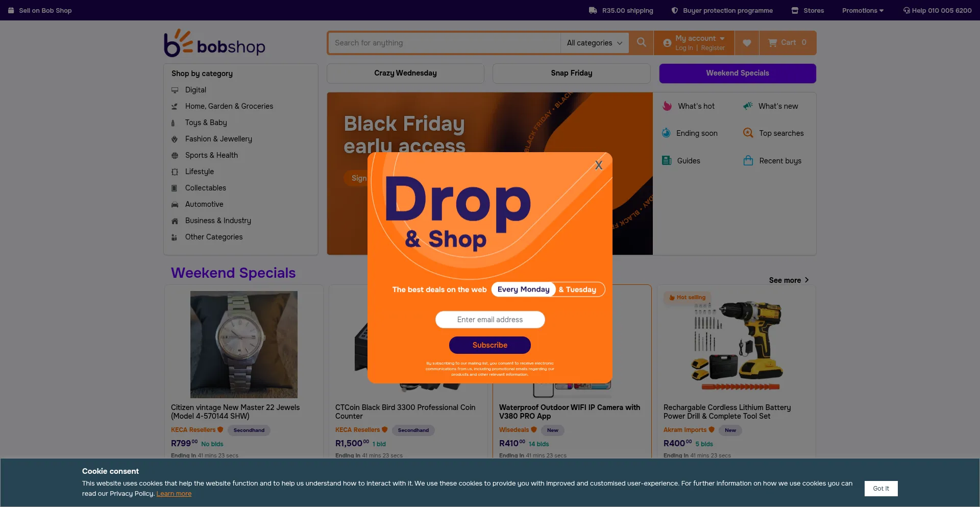
Task: Open the cookie Learn more link
Action: point(174,494)
